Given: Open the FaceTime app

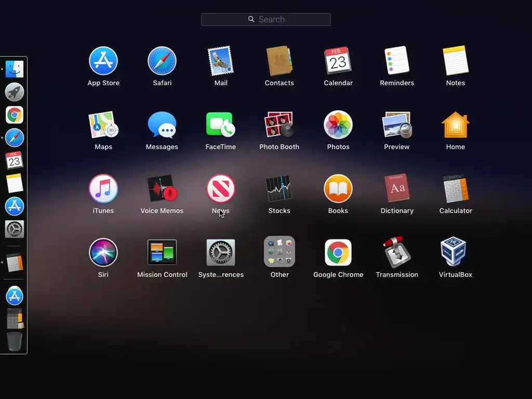Looking at the screenshot, I should point(221,125).
